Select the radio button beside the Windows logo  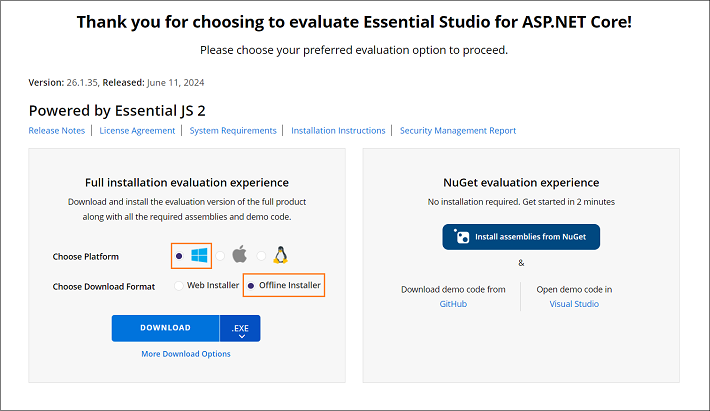179,256
